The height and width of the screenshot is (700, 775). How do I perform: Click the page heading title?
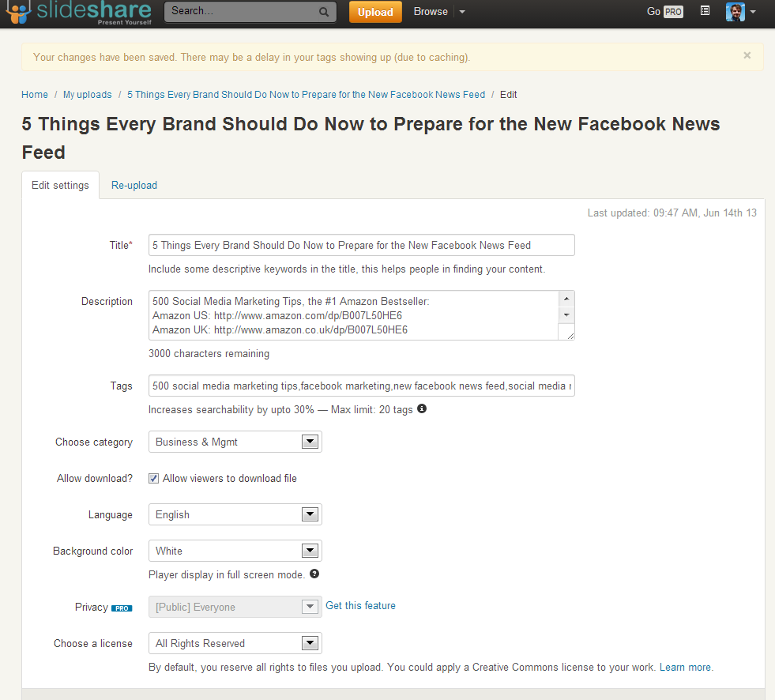(x=371, y=138)
